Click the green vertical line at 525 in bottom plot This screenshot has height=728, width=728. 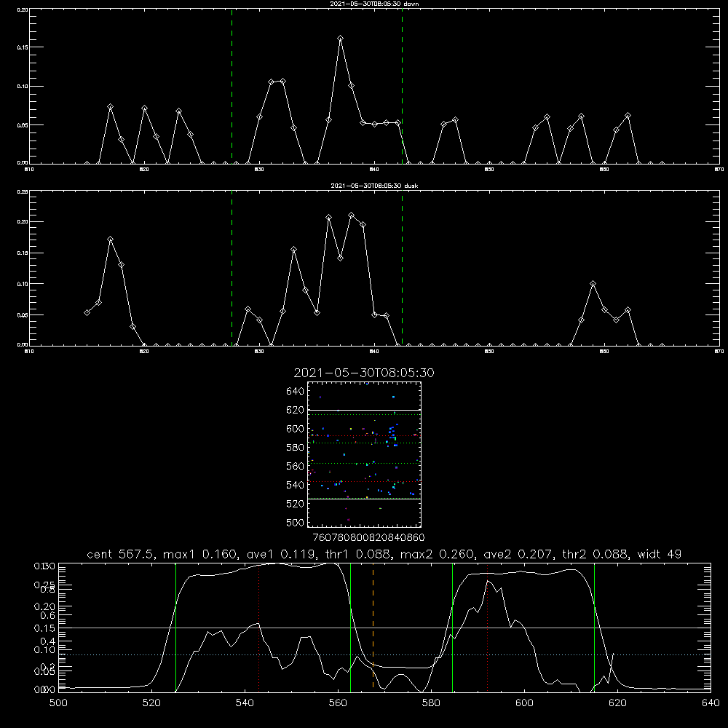tap(175, 627)
